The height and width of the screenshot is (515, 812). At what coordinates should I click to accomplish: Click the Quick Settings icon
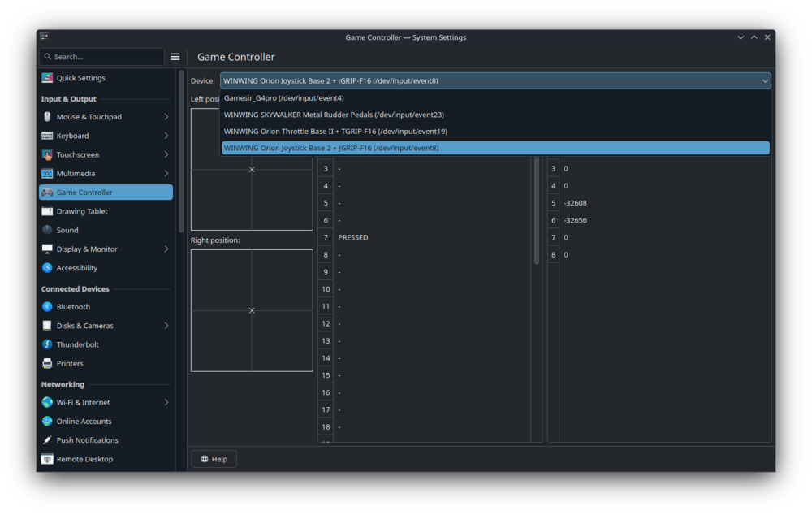(47, 78)
